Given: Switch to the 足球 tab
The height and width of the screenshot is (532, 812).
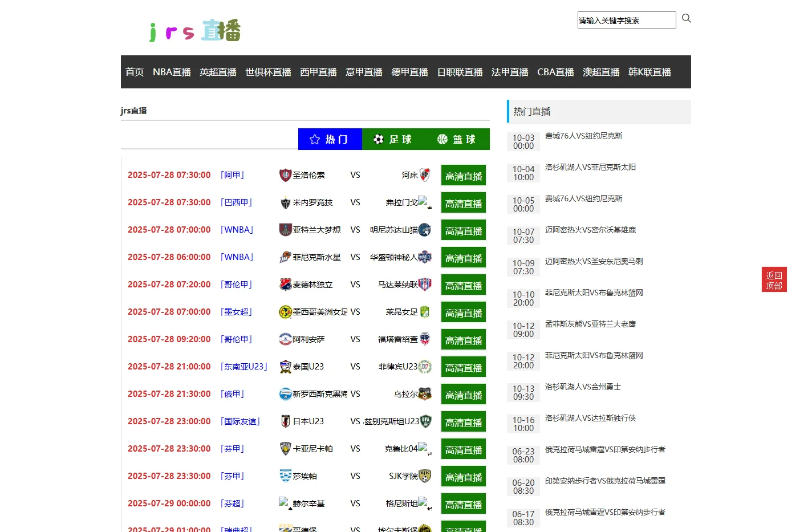Looking at the screenshot, I should (x=394, y=139).
